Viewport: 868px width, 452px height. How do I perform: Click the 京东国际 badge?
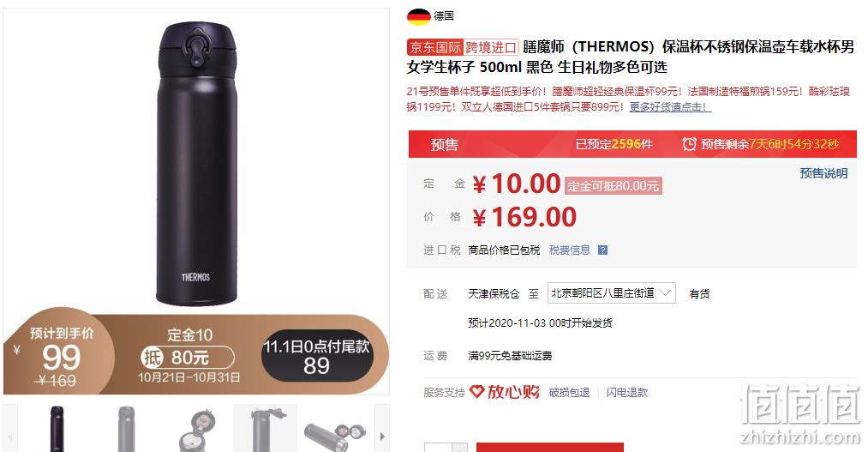(x=435, y=48)
